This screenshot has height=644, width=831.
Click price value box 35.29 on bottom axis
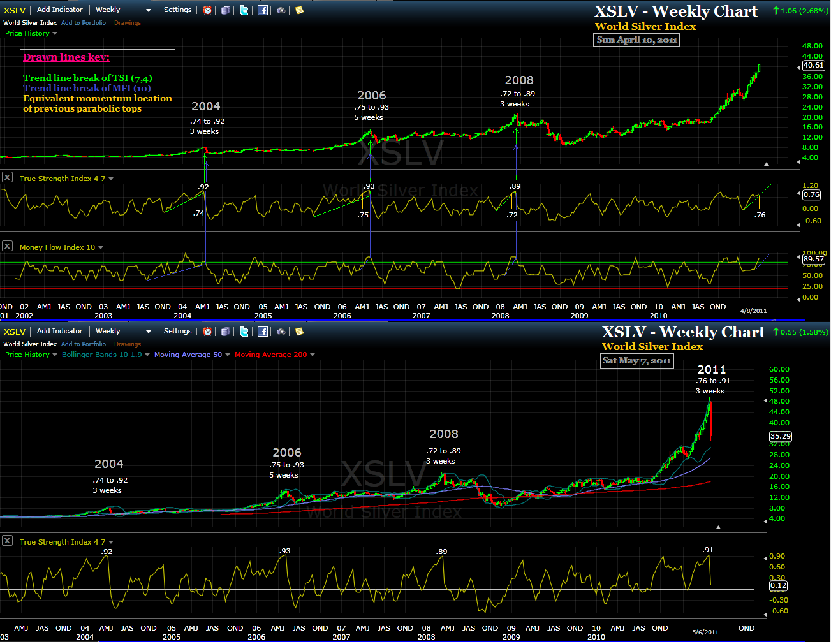coord(781,436)
